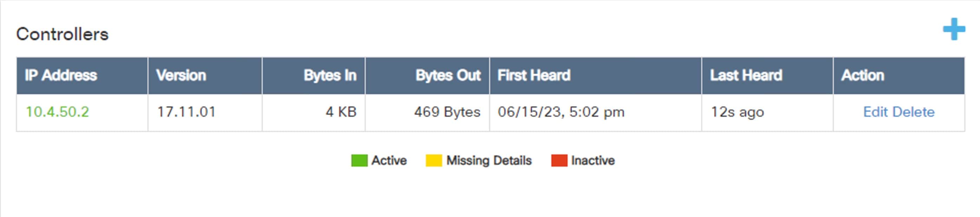Open controller 10.4.50.2 IP address link

[58, 112]
